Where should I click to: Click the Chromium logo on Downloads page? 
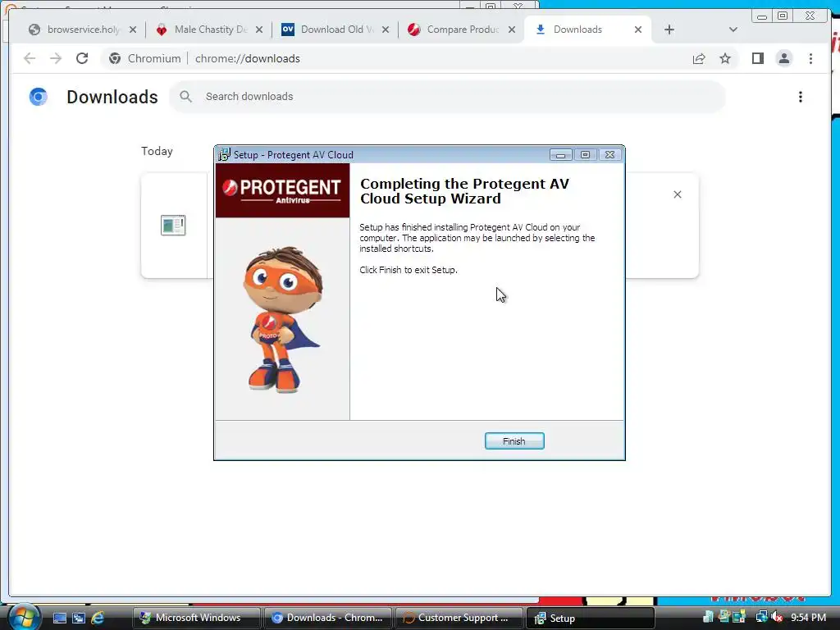coord(38,97)
